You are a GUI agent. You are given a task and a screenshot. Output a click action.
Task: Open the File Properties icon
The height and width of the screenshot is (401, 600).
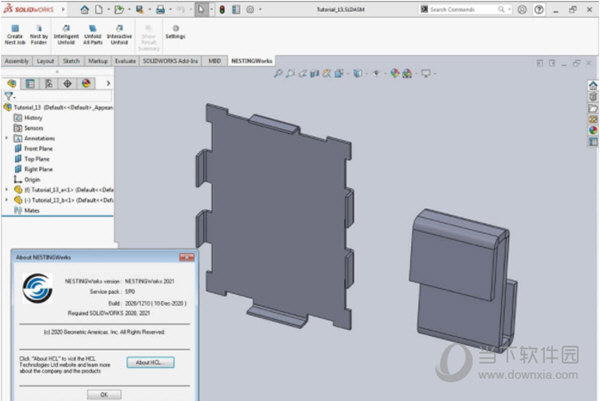(x=236, y=10)
